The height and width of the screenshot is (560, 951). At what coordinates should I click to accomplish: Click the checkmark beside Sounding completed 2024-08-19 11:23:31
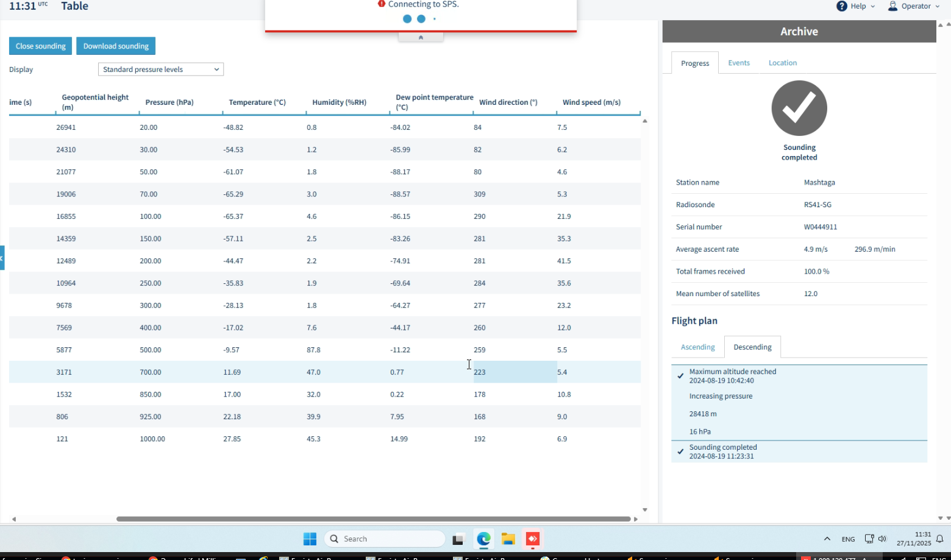[x=680, y=452]
